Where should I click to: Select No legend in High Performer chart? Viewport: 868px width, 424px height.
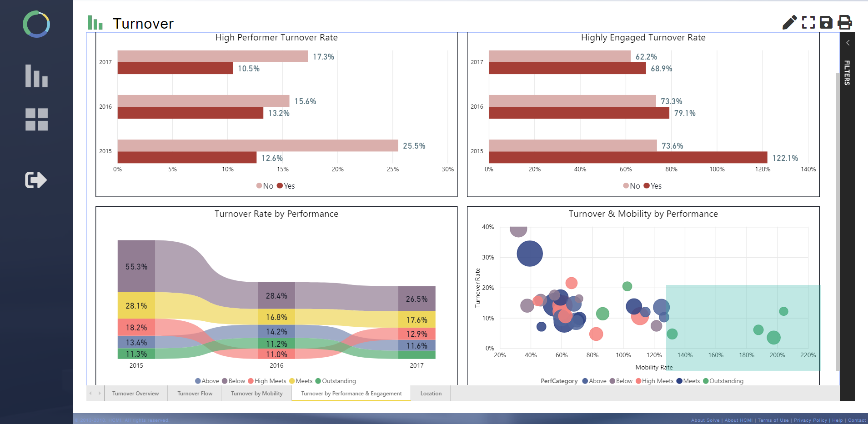pyautogui.click(x=265, y=186)
